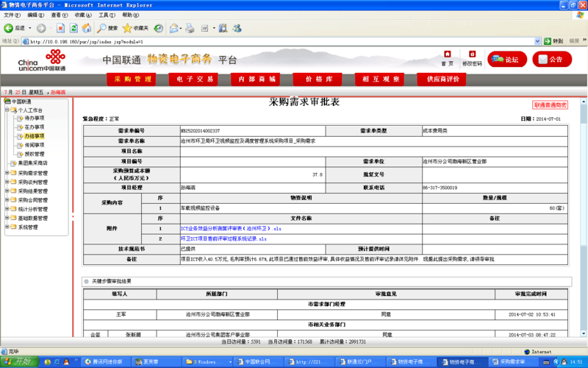Open the Back button history dropdown arrow
The height and width of the screenshot is (368, 588).
(30, 28)
